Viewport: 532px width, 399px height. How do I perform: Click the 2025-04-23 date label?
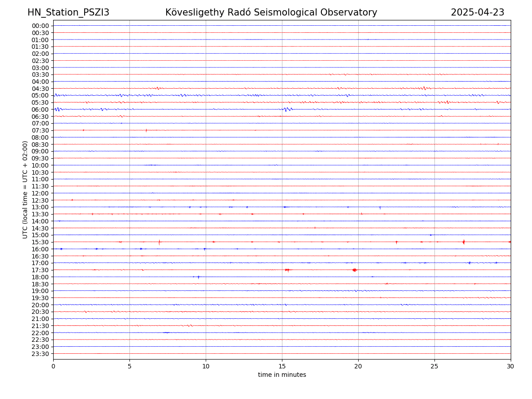pos(477,12)
